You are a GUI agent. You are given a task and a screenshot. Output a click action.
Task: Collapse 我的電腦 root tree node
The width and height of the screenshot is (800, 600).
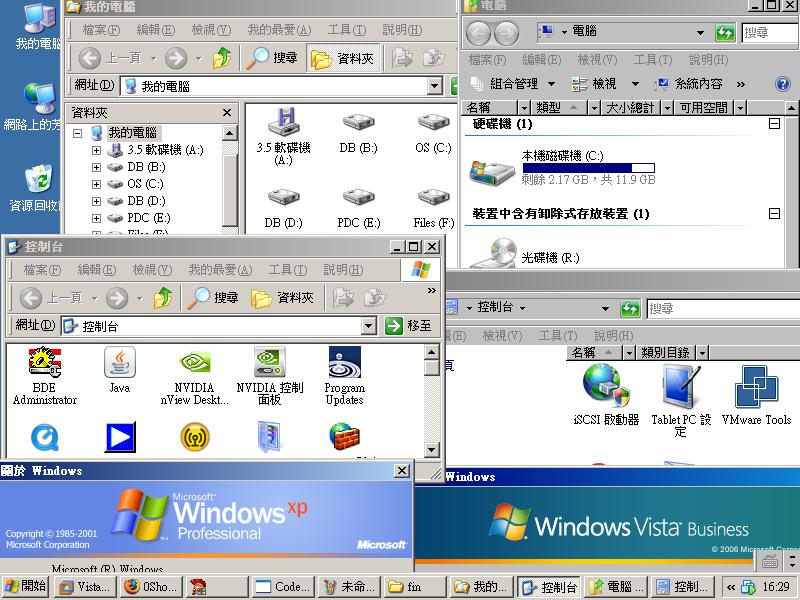tap(78, 133)
